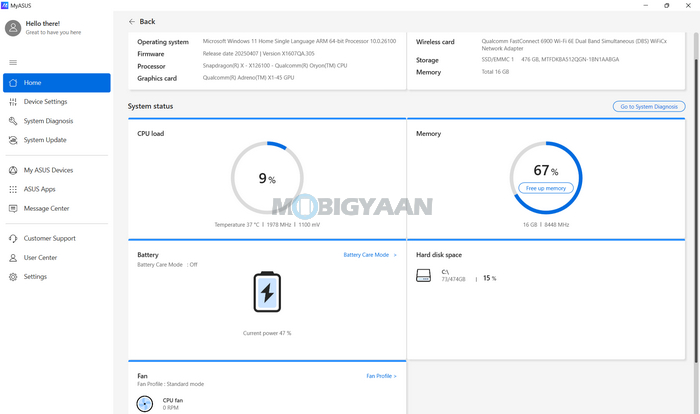The height and width of the screenshot is (414, 700).
Task: Click the Home house icon
Action: (13, 83)
